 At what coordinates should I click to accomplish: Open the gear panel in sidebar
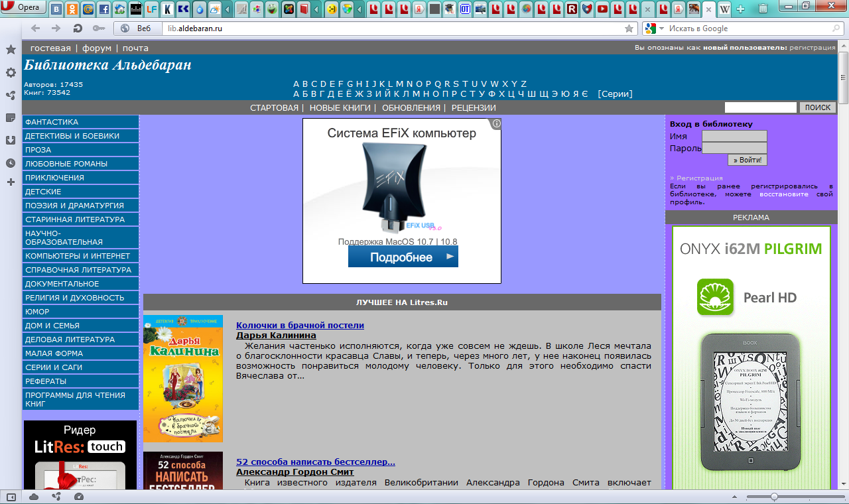11,72
